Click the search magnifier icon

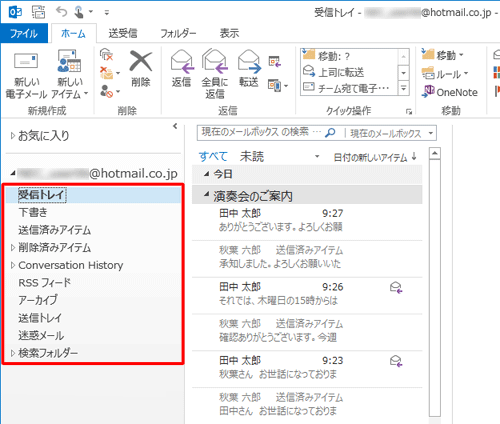330,133
